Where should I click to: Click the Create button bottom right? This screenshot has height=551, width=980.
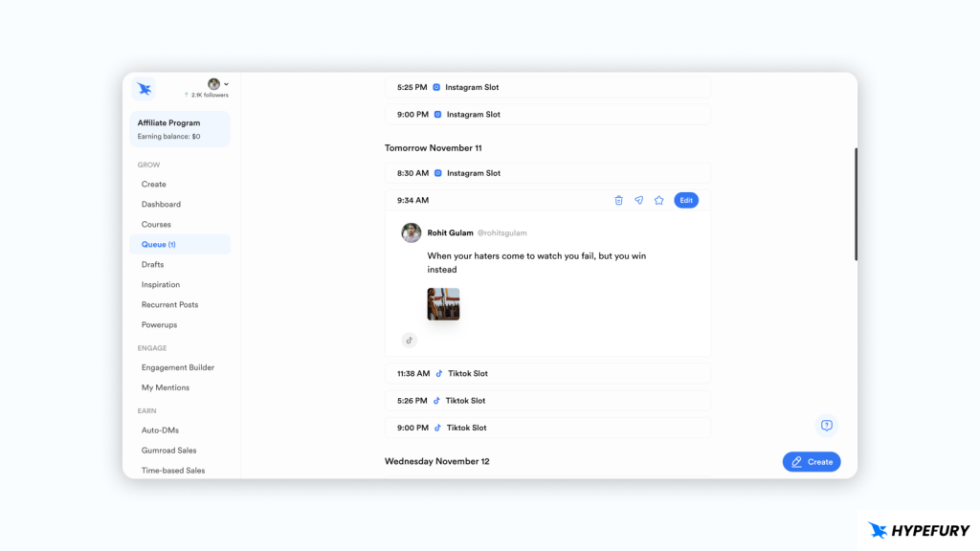pos(811,461)
